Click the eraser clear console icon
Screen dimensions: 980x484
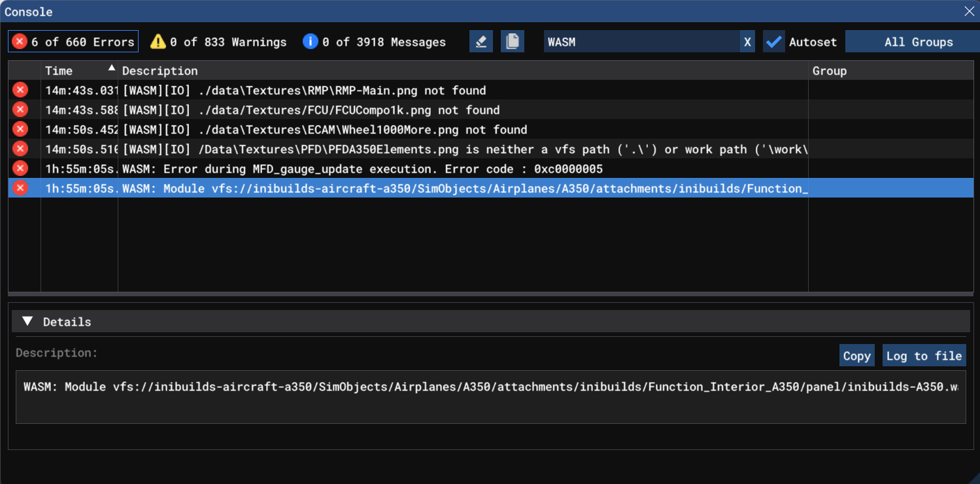click(x=481, y=42)
